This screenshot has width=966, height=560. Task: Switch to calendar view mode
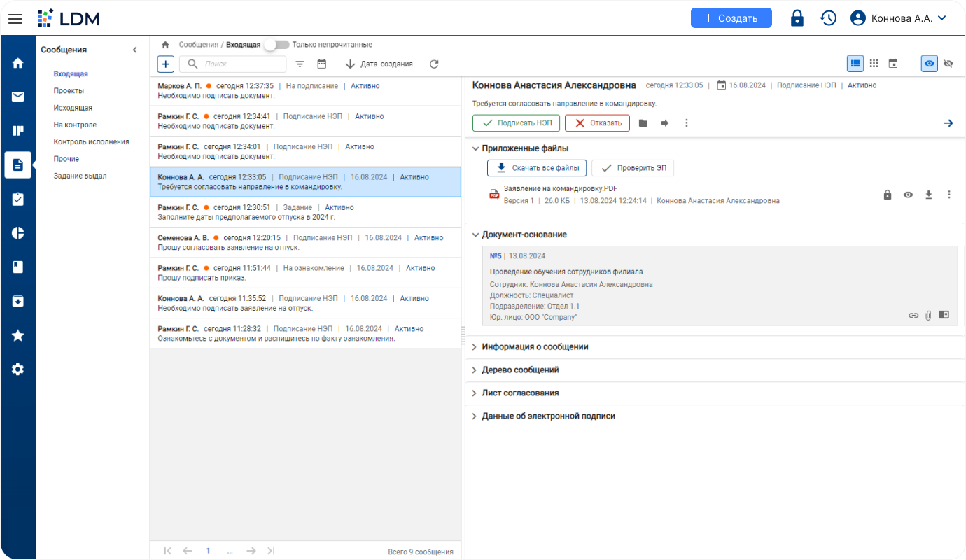pos(893,63)
